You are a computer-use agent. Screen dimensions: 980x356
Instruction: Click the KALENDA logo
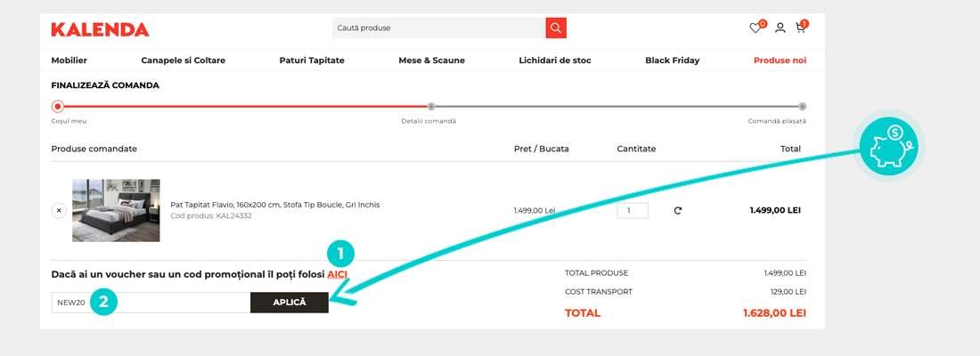[100, 29]
